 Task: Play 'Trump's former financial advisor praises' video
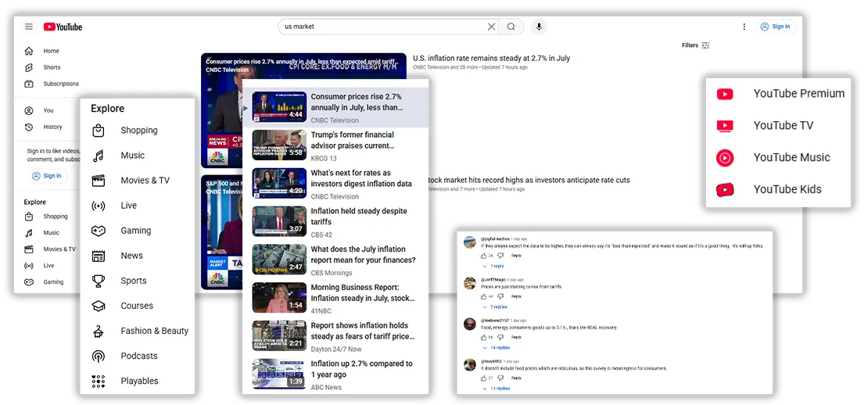tap(335, 145)
